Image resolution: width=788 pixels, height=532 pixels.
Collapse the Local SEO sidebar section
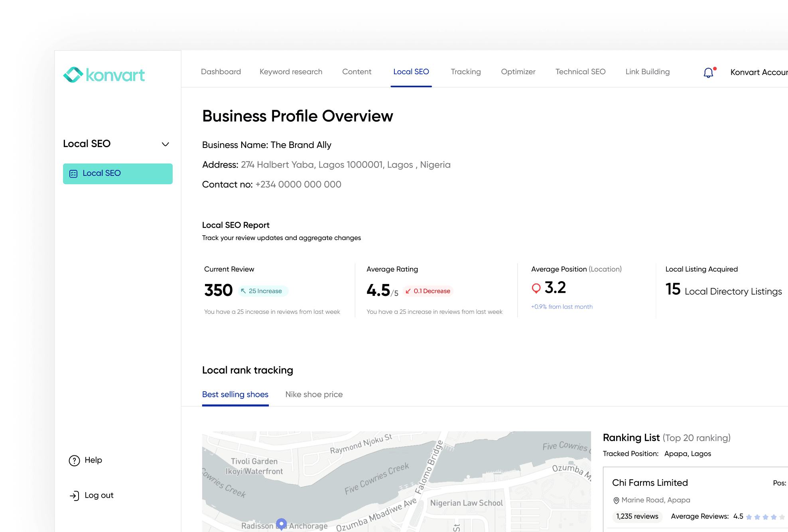[166, 144]
